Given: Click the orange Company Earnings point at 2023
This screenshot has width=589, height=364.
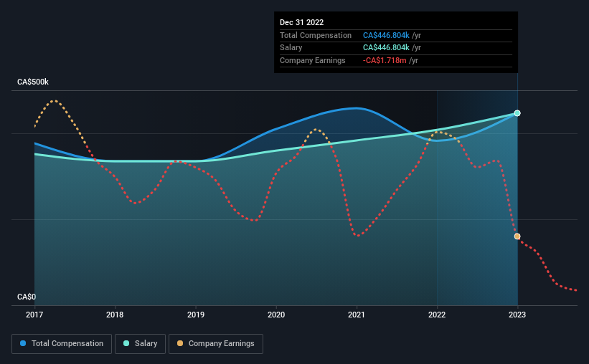Looking at the screenshot, I should point(517,236).
